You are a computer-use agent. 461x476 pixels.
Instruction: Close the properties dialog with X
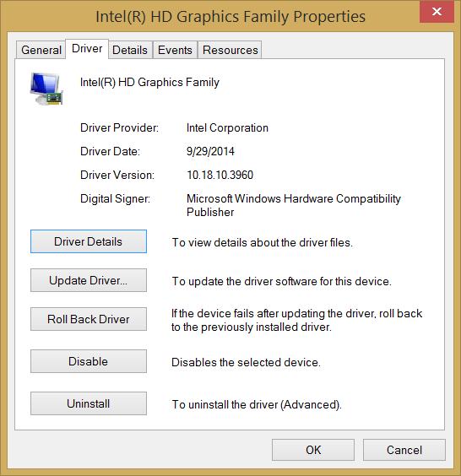(x=437, y=12)
